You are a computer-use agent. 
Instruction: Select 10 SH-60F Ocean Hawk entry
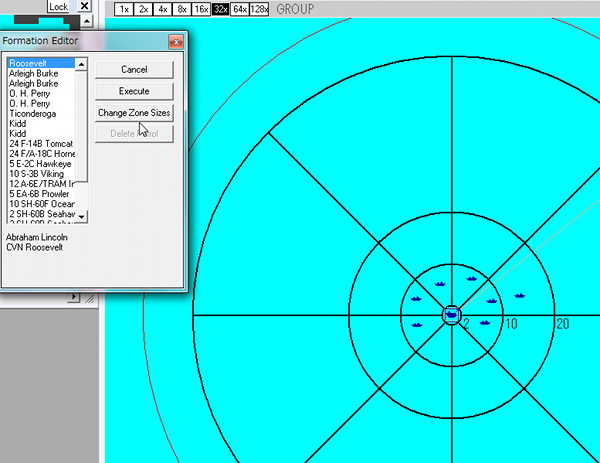[x=41, y=204]
